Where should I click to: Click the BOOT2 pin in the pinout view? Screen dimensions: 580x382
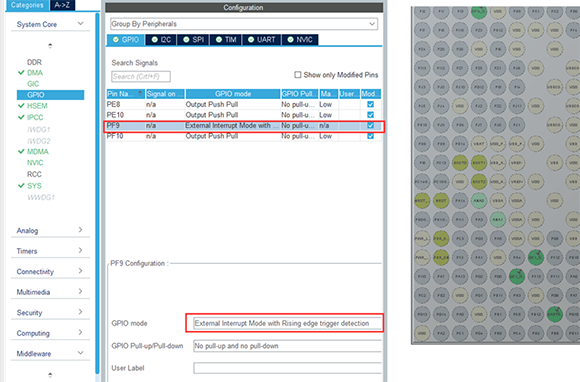pos(479,182)
